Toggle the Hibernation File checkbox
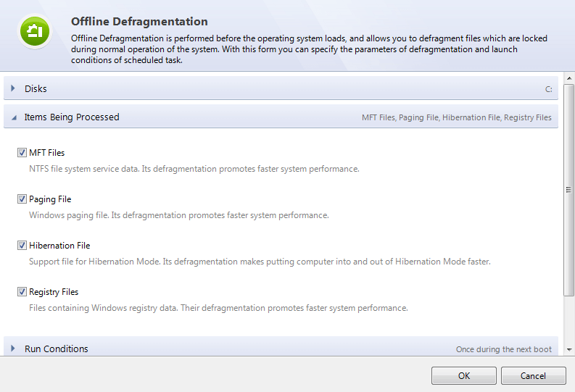This screenshot has width=575, height=392. coord(22,246)
